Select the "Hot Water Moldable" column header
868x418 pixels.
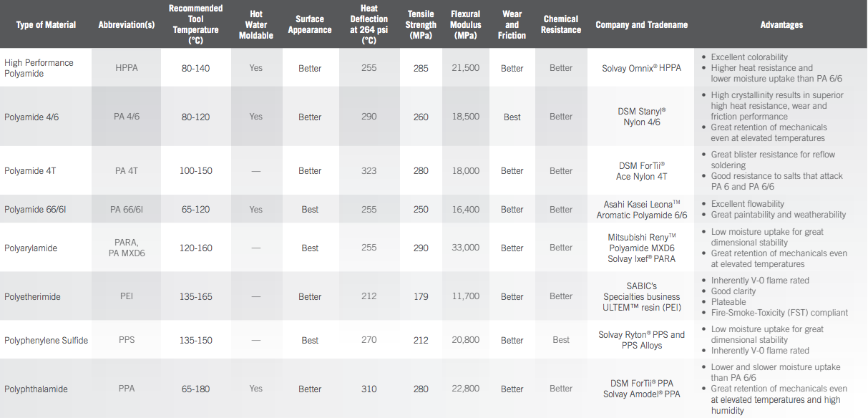256,25
